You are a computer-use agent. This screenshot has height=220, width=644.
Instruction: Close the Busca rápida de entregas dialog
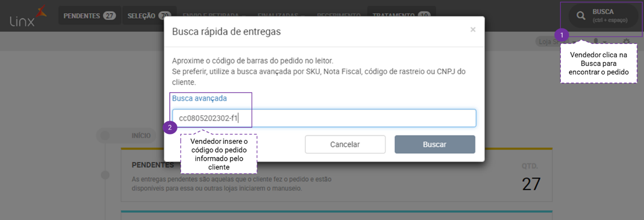tap(473, 30)
